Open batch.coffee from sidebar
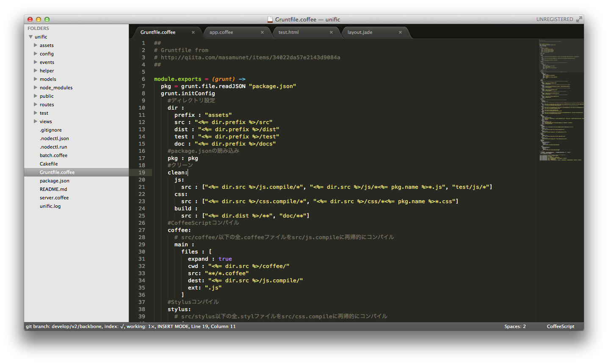 point(53,155)
